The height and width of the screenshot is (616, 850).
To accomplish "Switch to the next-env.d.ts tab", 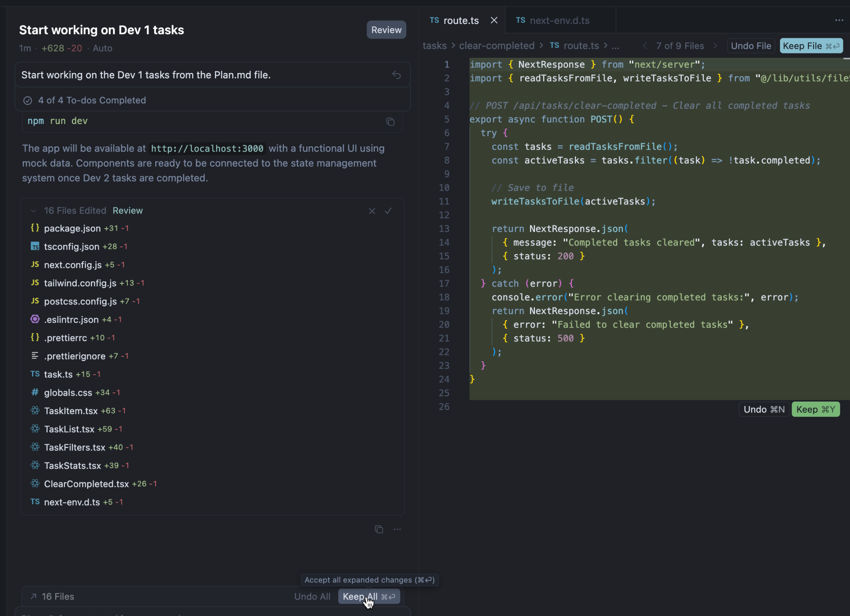I will tap(559, 20).
